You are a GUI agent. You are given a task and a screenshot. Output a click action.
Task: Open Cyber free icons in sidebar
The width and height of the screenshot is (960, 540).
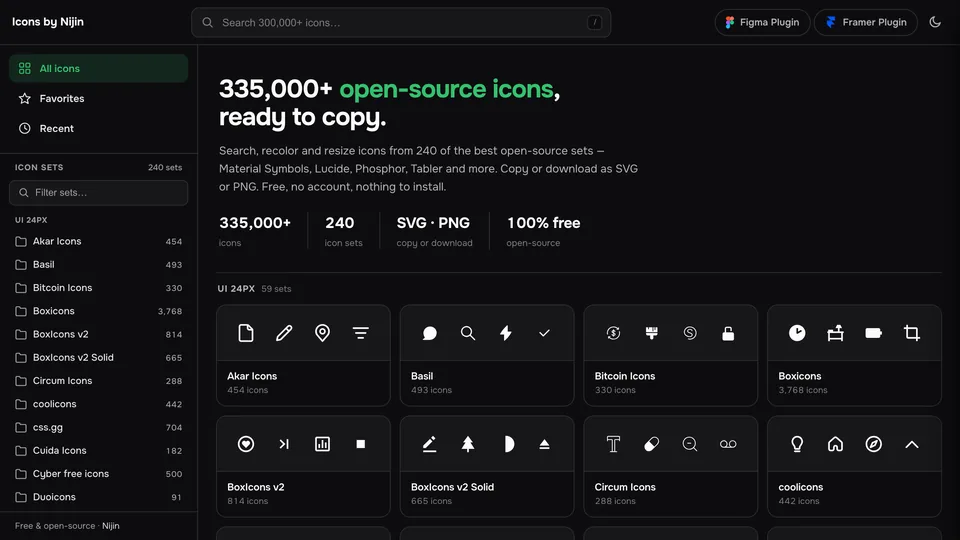point(99,474)
